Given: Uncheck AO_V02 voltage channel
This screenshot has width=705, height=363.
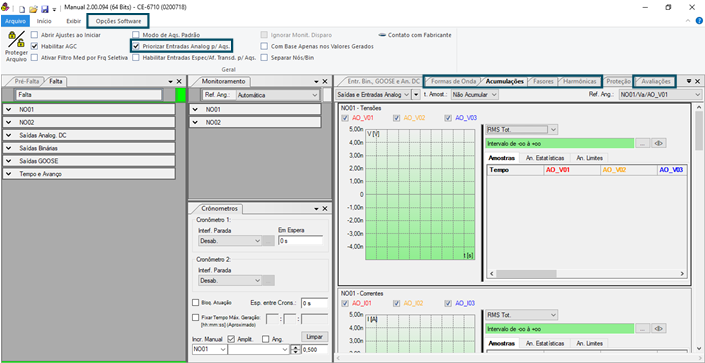Looking at the screenshot, I should pos(397,118).
